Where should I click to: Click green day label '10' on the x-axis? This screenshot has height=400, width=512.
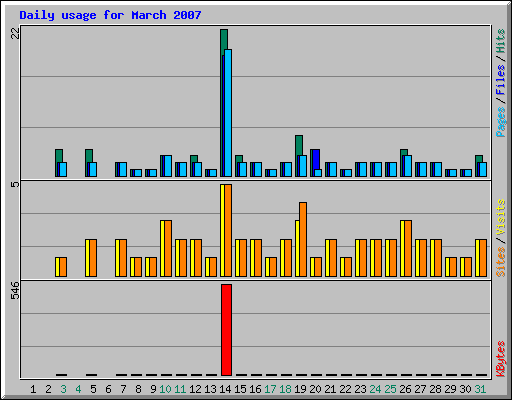[x=165, y=389]
